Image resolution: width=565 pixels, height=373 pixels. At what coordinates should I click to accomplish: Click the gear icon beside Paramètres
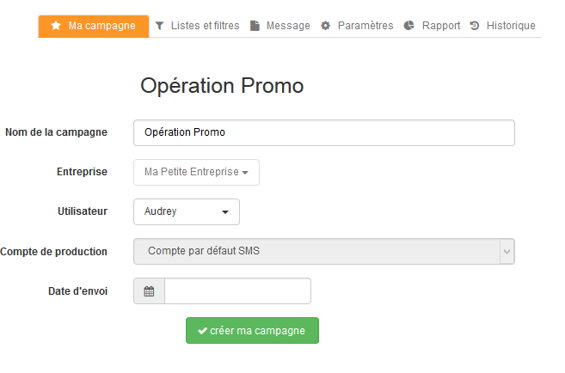[x=325, y=26]
